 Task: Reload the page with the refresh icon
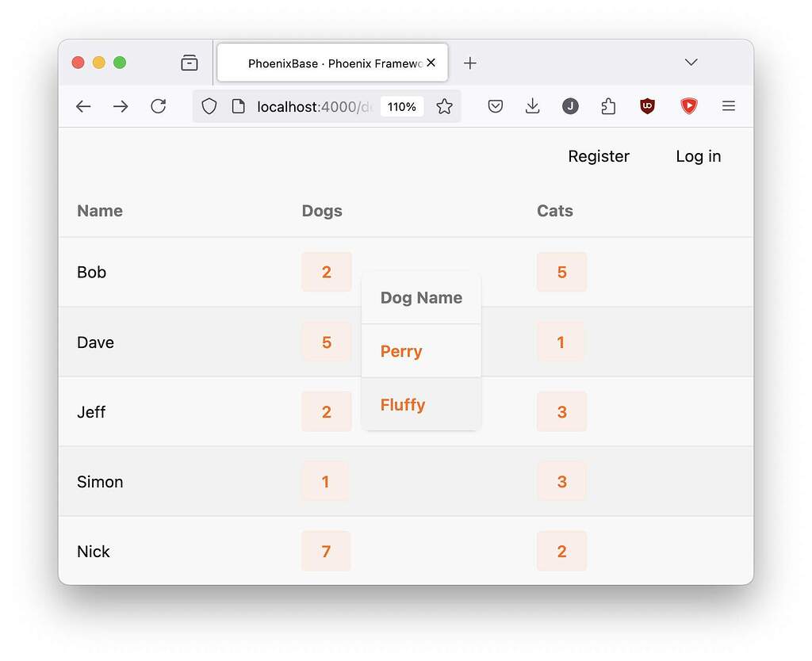(158, 105)
